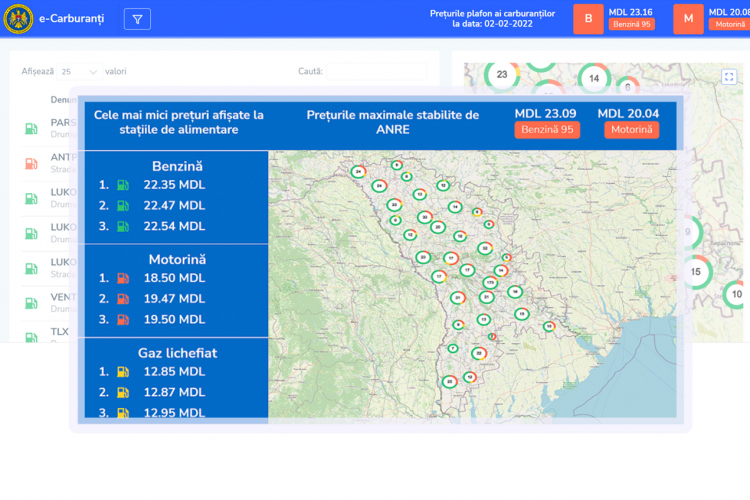Click the station cluster marker labeled 14

tap(594, 79)
